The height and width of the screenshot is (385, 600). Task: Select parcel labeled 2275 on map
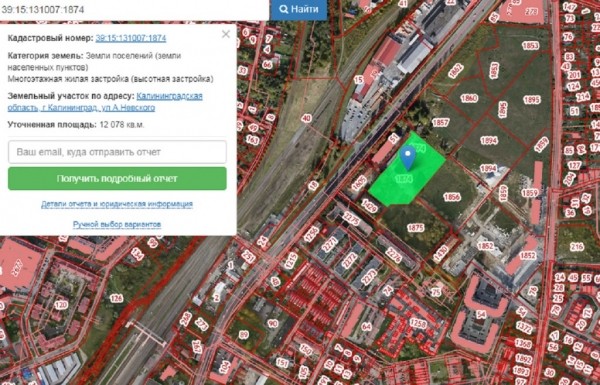(x=351, y=219)
